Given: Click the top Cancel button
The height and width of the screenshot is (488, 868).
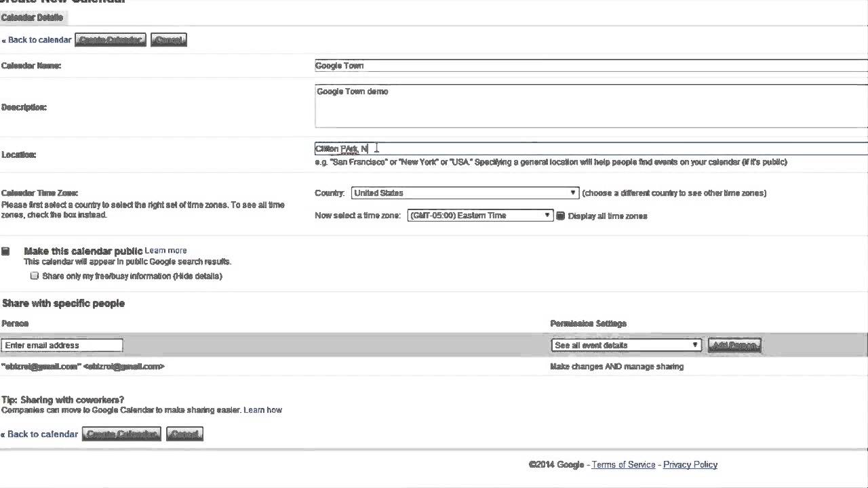Looking at the screenshot, I should (x=168, y=40).
